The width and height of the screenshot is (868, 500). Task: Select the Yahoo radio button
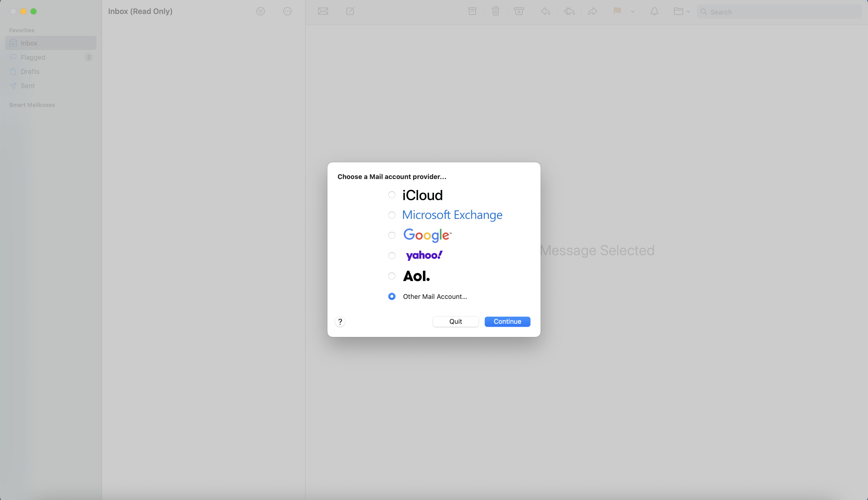point(392,255)
